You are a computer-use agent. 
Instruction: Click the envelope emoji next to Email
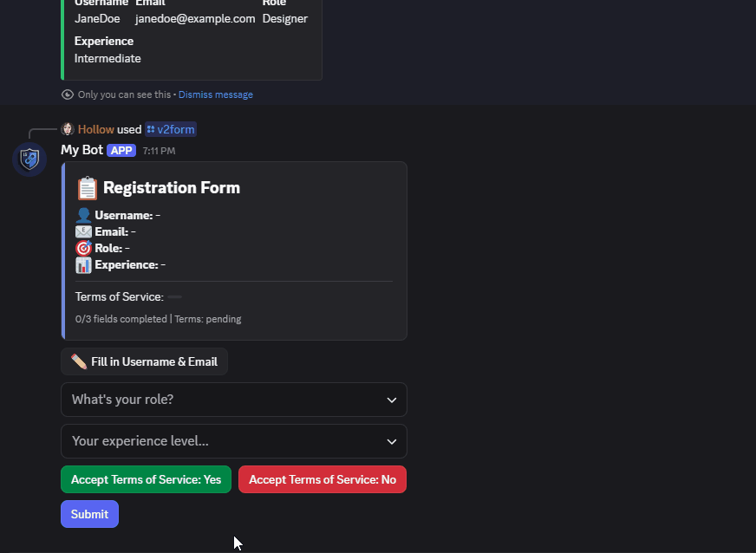(x=83, y=231)
